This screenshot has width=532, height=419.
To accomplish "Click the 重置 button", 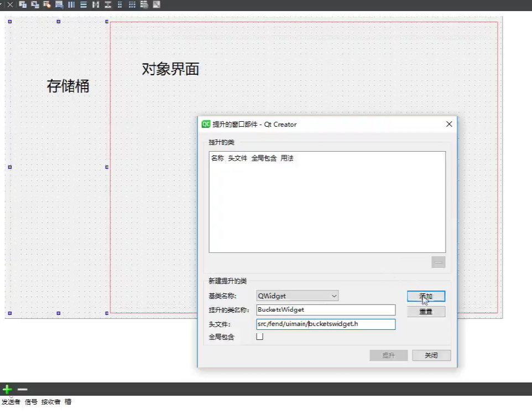I will [x=426, y=312].
